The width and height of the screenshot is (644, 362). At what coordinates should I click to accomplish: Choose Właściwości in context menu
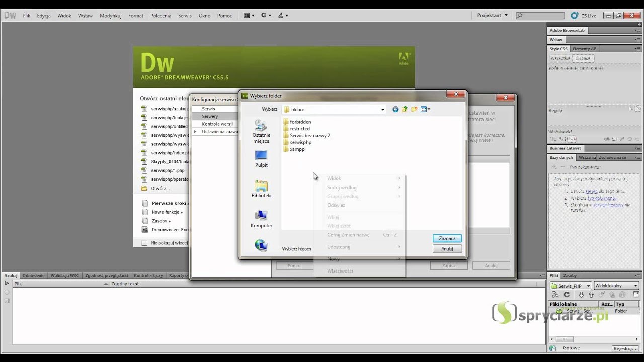(359, 271)
